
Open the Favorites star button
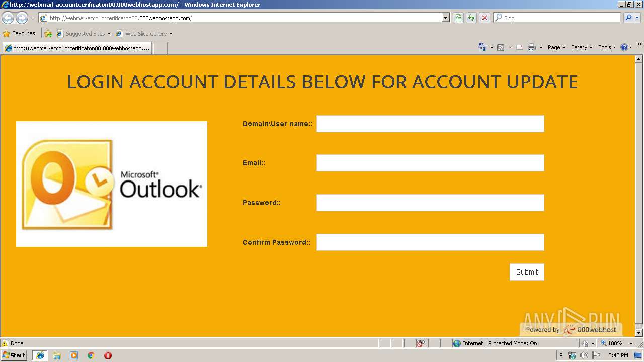(x=19, y=34)
